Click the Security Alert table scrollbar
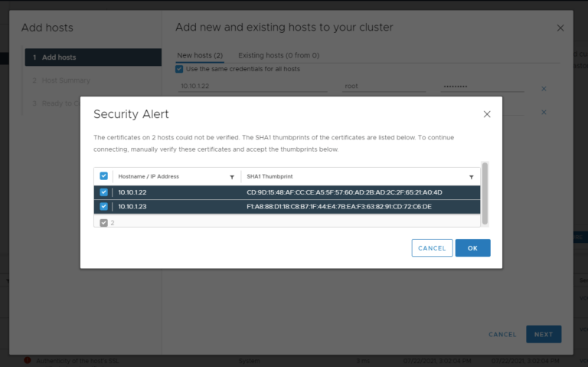The image size is (588, 367). 485,194
